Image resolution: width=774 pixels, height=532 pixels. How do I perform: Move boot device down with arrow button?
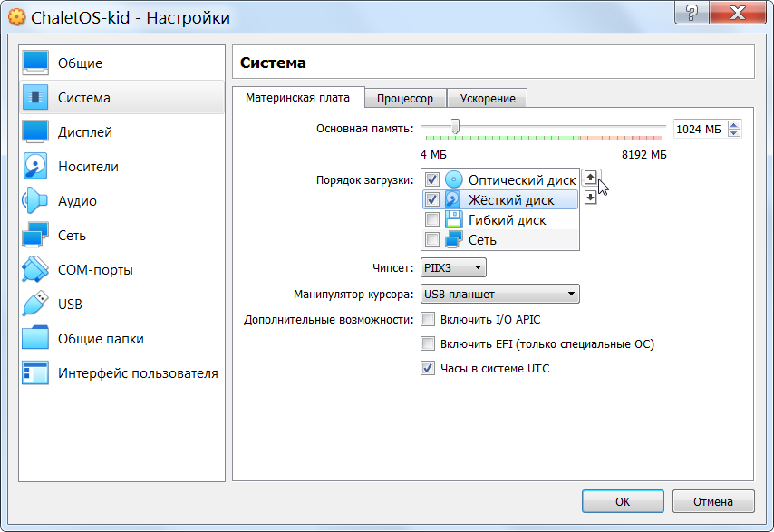pyautogui.click(x=590, y=198)
